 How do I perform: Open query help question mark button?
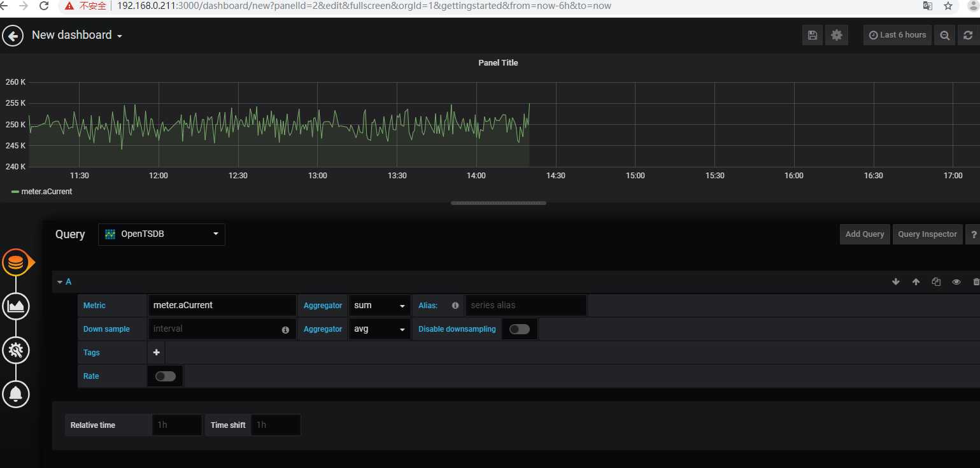pos(973,234)
